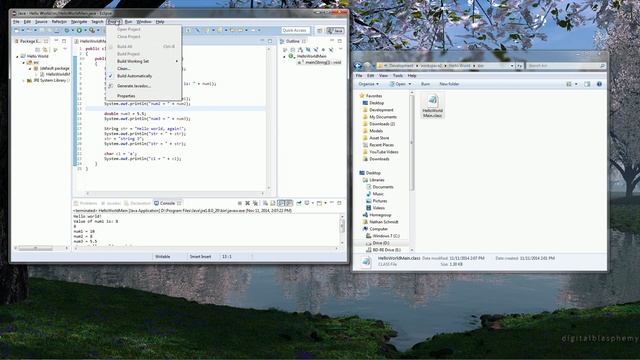Viewport: 640px width, 360px height.
Task: Click the Explorer Help question mark icon
Action: tap(600, 84)
